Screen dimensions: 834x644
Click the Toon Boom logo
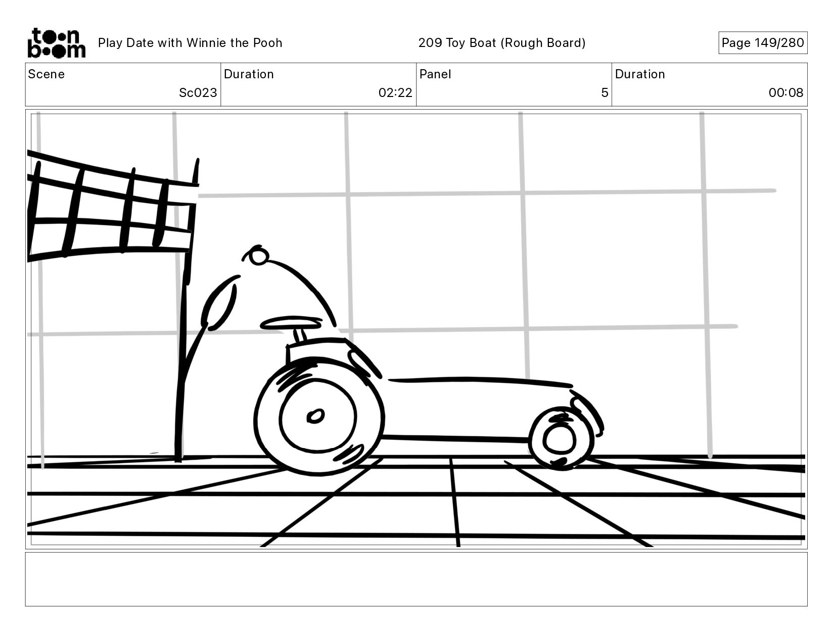coord(56,43)
